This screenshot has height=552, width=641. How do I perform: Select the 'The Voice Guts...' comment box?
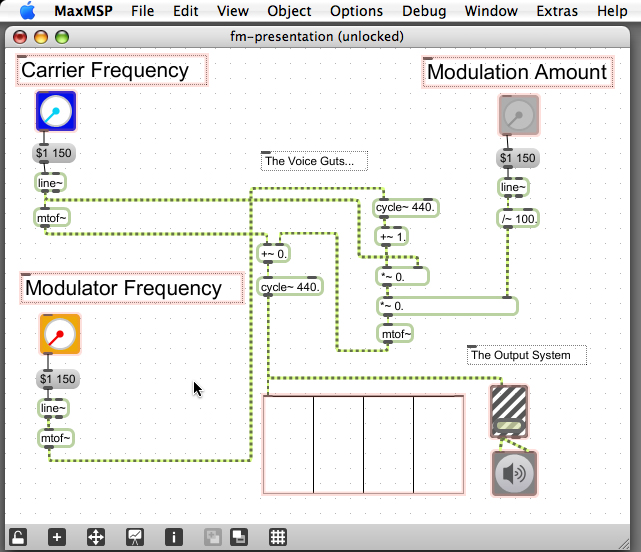[314, 161]
